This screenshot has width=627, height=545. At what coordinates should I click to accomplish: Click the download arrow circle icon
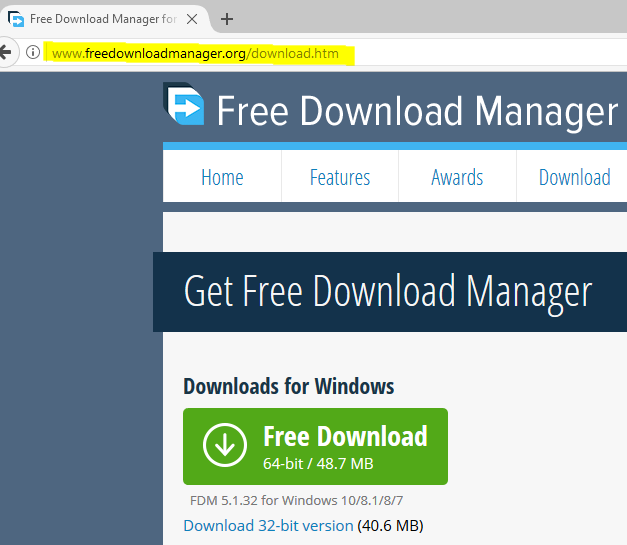click(225, 445)
